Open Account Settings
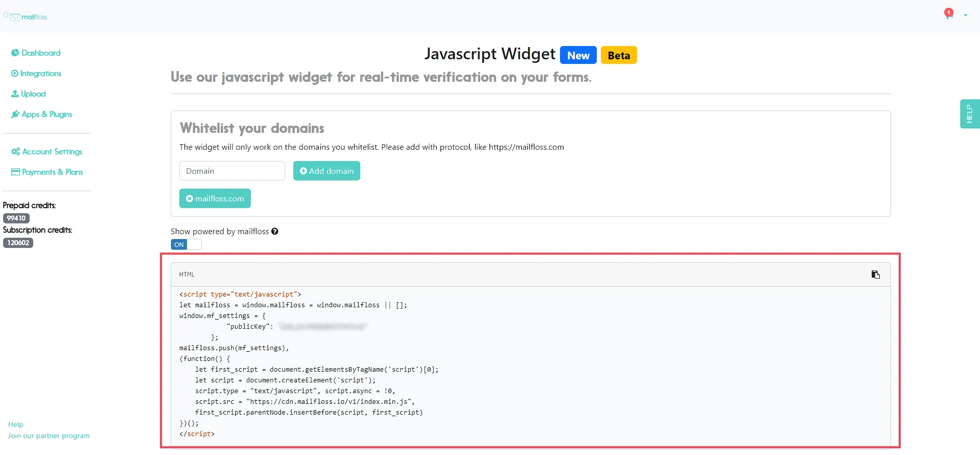Image resolution: width=980 pixels, height=455 pixels. point(46,151)
